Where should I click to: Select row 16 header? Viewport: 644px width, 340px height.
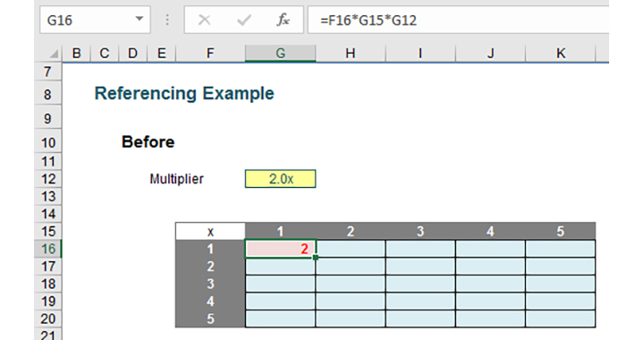click(48, 249)
